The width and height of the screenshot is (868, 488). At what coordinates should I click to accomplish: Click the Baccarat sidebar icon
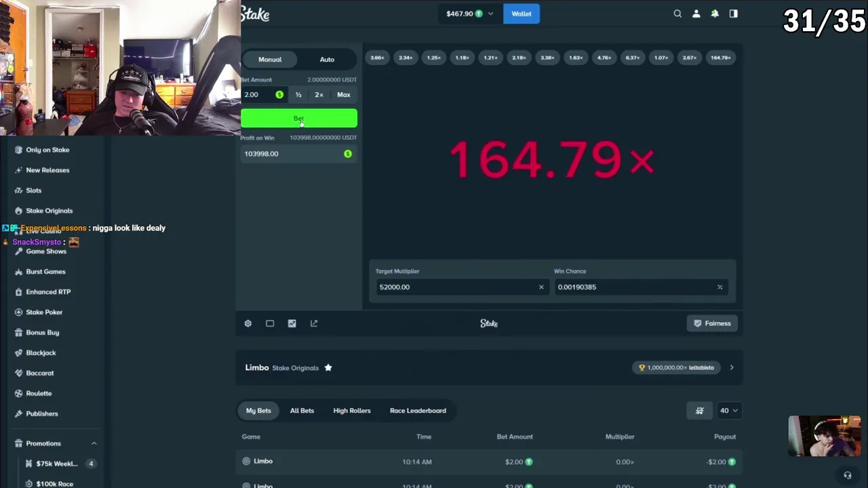[19, 373]
